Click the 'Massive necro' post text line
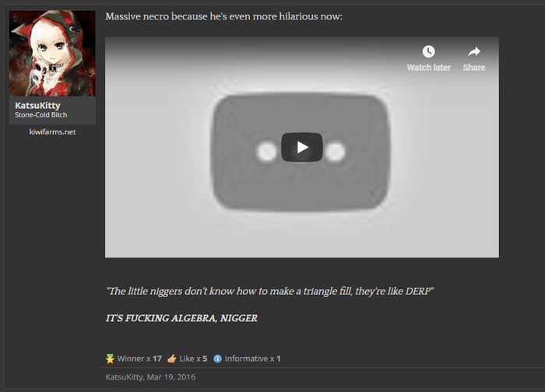The image size is (545, 392). coord(223,17)
